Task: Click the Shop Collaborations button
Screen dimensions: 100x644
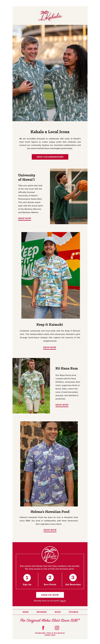Action: [x=50, y=157]
